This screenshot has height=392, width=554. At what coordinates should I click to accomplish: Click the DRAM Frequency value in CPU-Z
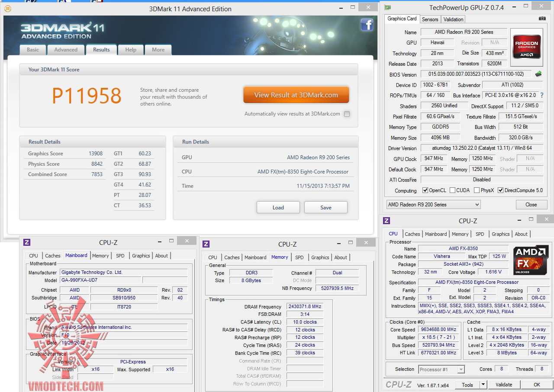click(x=305, y=306)
